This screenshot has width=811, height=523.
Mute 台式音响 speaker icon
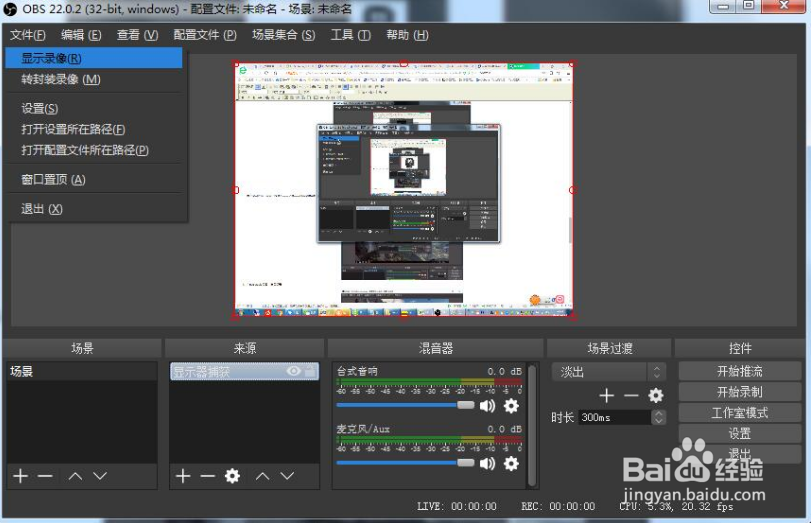[487, 406]
